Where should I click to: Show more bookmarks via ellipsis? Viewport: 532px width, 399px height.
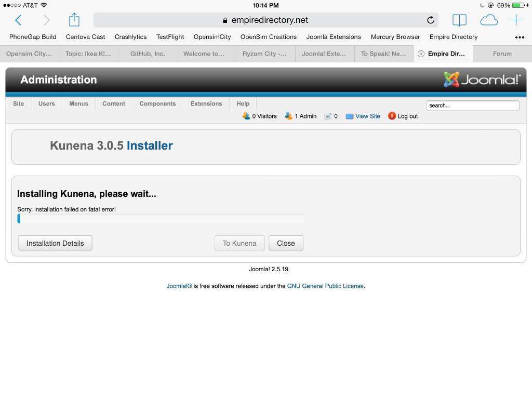[519, 37]
